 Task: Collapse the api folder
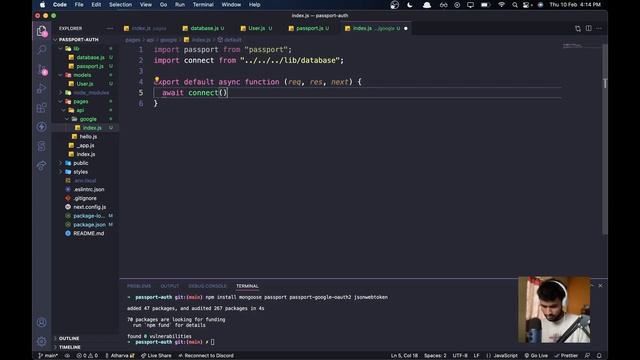click(x=64, y=110)
